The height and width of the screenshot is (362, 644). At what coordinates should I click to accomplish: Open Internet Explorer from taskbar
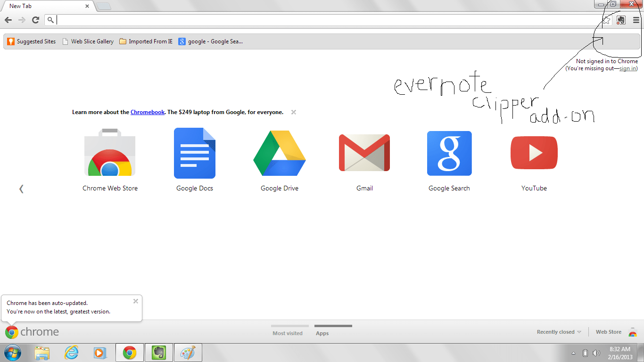pyautogui.click(x=71, y=353)
